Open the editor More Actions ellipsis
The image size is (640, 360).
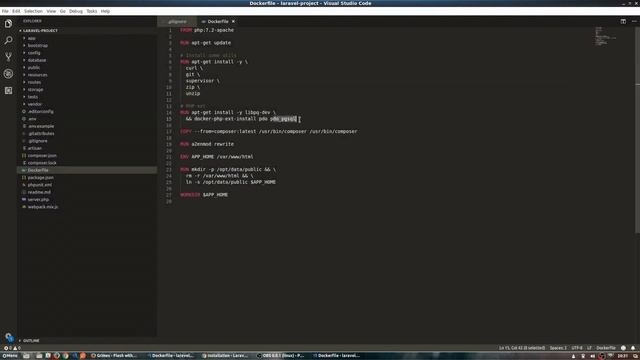(x=634, y=21)
